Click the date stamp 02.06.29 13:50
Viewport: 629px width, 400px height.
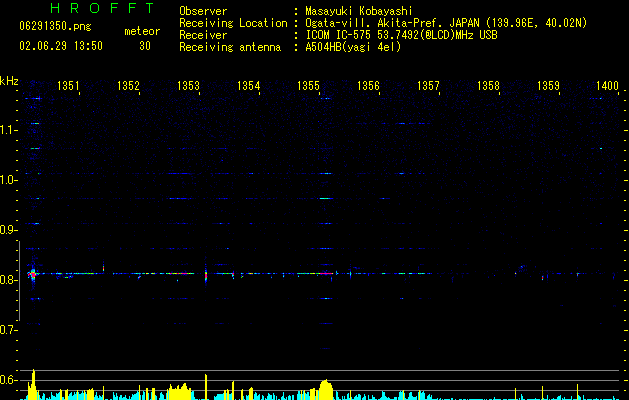point(61,46)
